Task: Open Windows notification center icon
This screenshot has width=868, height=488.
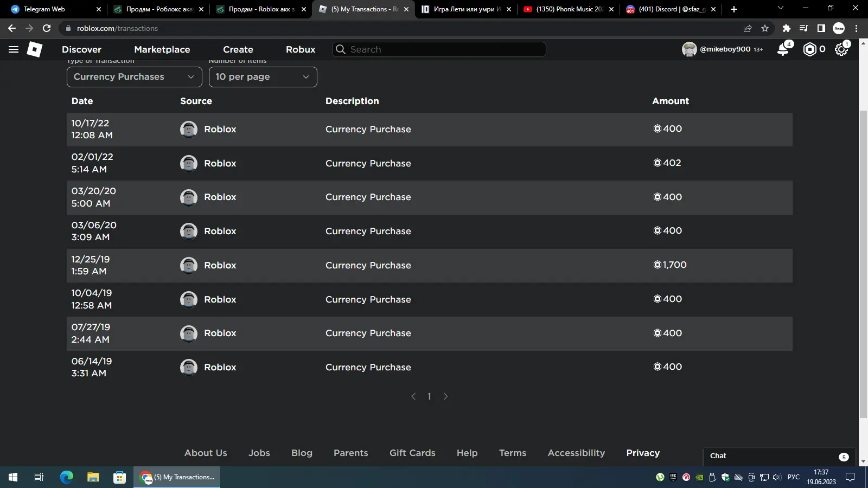Action: click(850, 477)
